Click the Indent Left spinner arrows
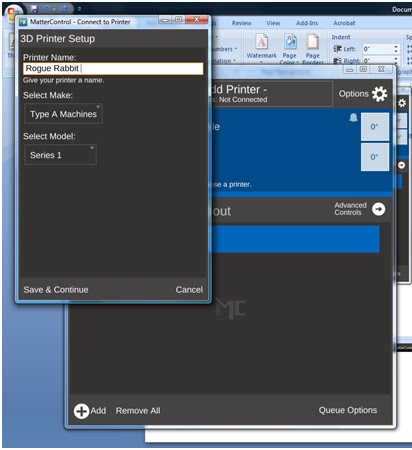 tap(396, 49)
